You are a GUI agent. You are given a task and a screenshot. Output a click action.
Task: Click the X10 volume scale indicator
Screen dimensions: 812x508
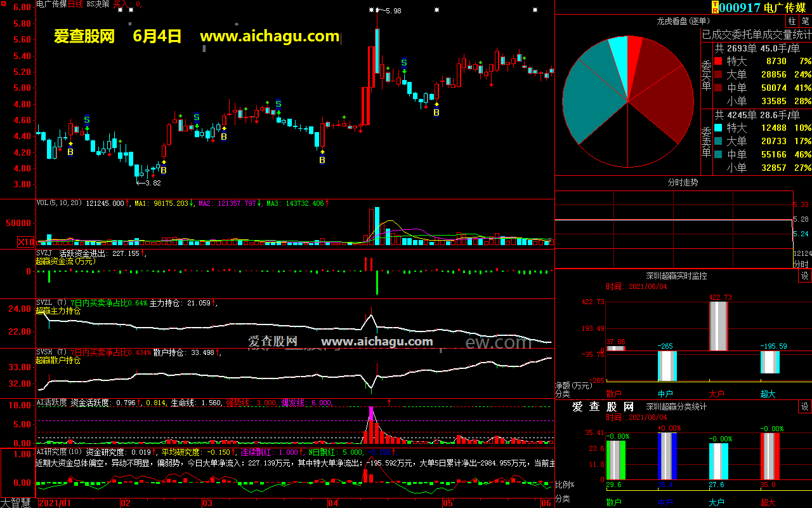tap(26, 242)
